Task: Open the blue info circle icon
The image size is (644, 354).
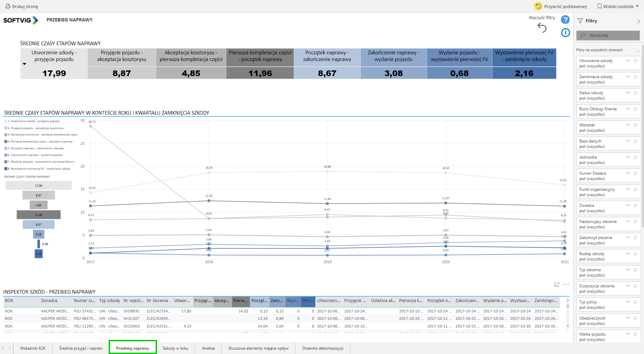Action: point(565,33)
